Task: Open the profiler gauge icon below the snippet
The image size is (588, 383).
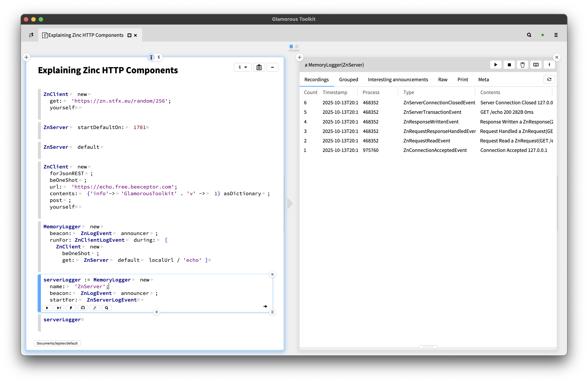Action: point(83,308)
